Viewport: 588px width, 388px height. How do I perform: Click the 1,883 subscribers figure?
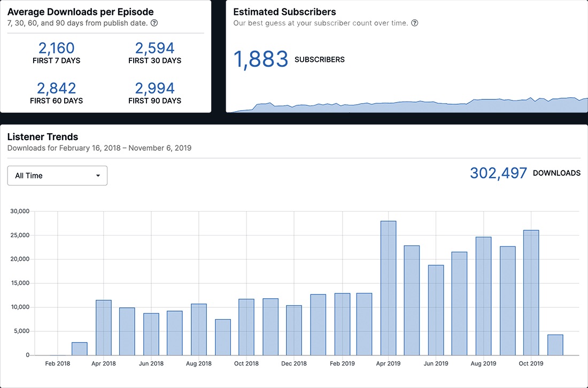[261, 59]
